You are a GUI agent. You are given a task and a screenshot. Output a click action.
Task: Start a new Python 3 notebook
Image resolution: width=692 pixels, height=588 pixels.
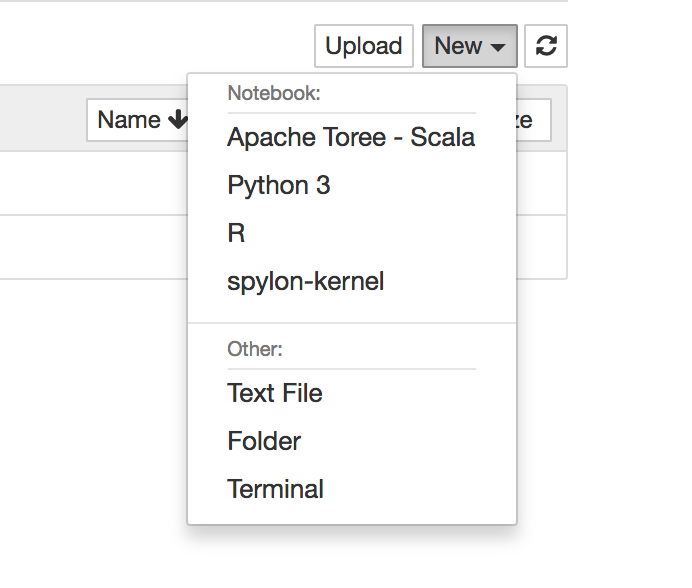pyautogui.click(x=279, y=185)
